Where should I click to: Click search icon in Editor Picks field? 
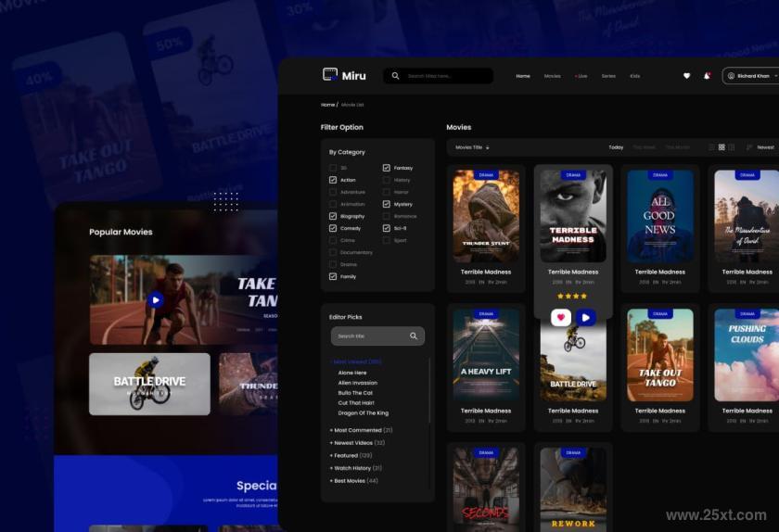(414, 336)
